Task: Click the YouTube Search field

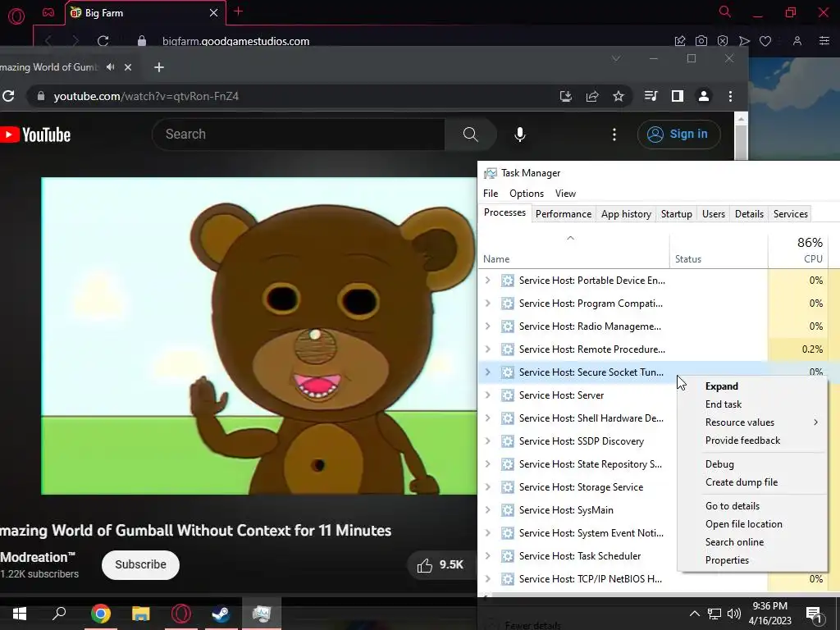Action: coord(299,134)
